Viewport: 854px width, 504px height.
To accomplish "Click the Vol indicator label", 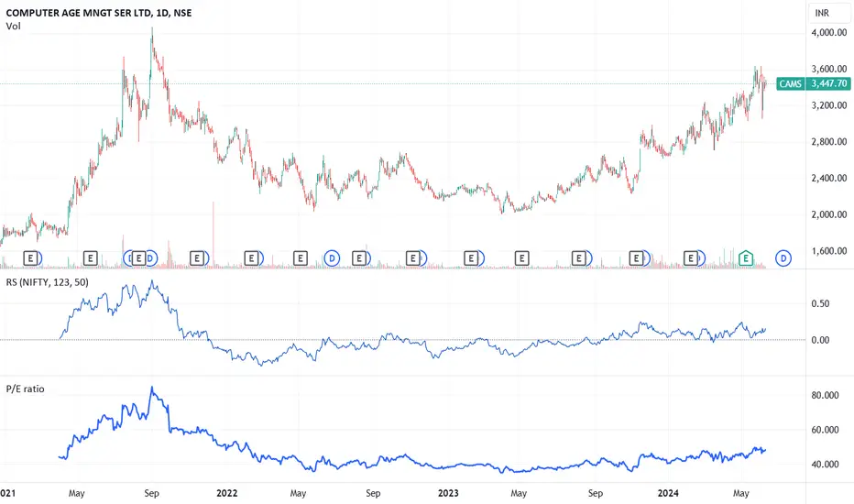I will pos(13,27).
